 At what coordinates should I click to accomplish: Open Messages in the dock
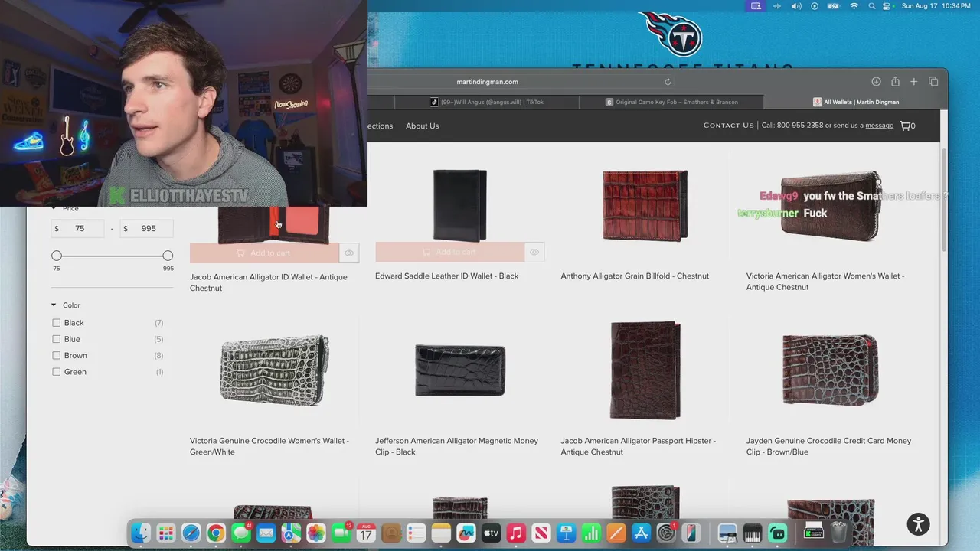point(241,533)
